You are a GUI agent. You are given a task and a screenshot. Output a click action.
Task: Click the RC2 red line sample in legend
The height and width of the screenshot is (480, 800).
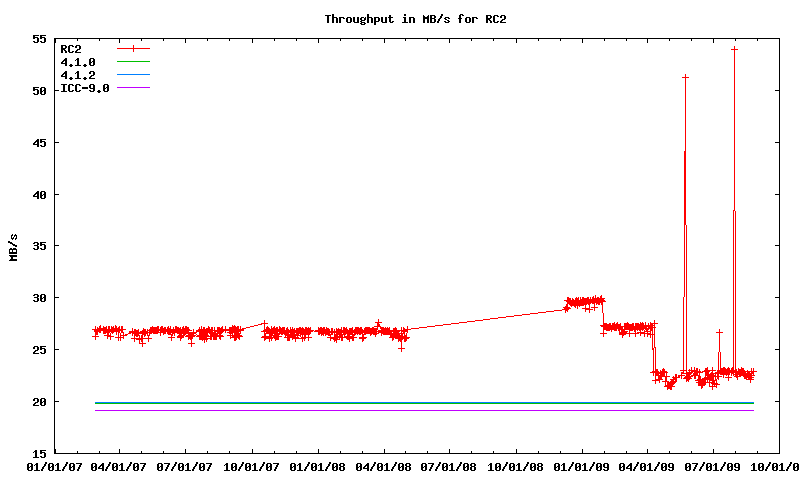pos(133,48)
